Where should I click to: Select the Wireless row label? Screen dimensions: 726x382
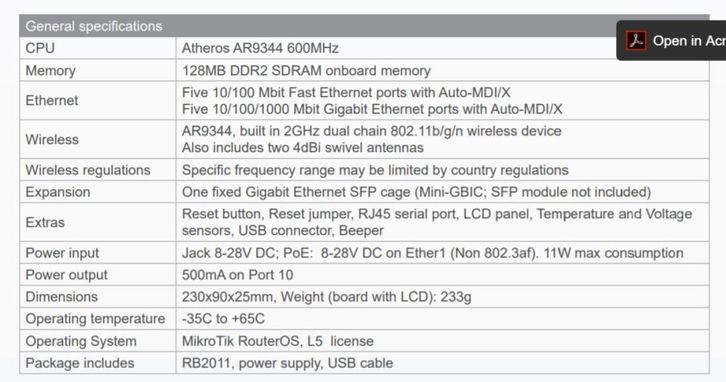[52, 139]
